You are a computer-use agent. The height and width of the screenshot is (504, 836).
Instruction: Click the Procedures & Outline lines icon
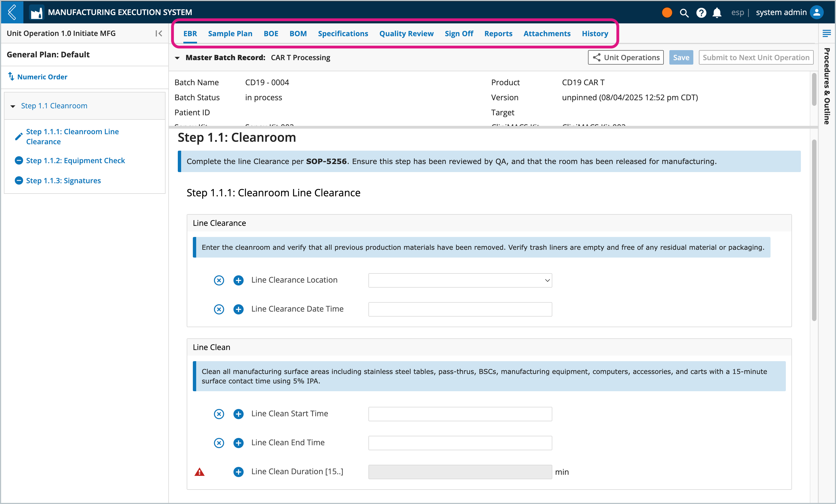[x=827, y=33]
